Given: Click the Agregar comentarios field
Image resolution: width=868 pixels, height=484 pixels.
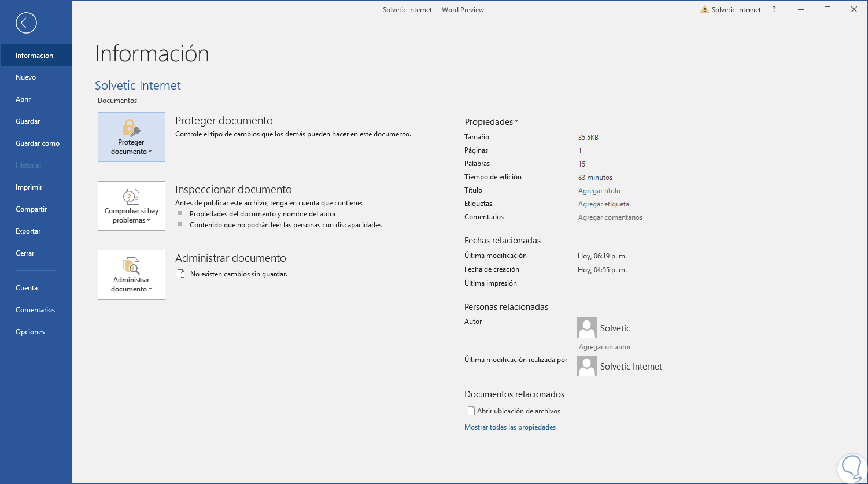Looking at the screenshot, I should (x=610, y=217).
